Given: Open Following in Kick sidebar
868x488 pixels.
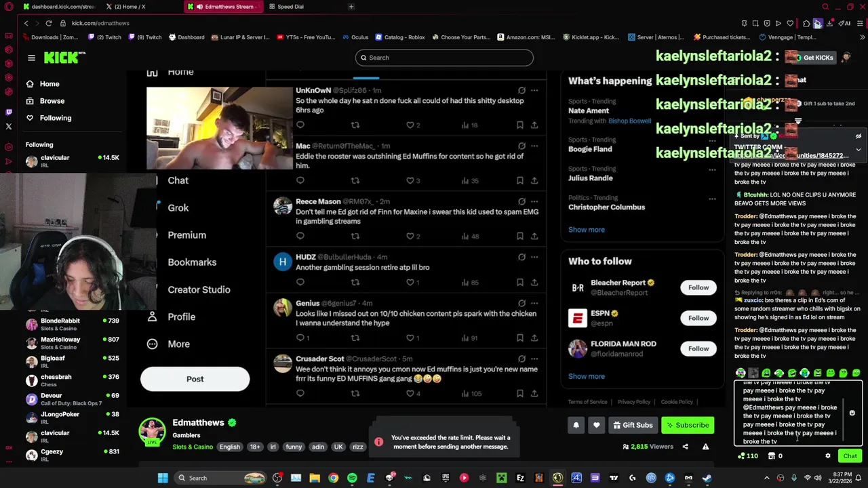Looking at the screenshot, I should (55, 118).
